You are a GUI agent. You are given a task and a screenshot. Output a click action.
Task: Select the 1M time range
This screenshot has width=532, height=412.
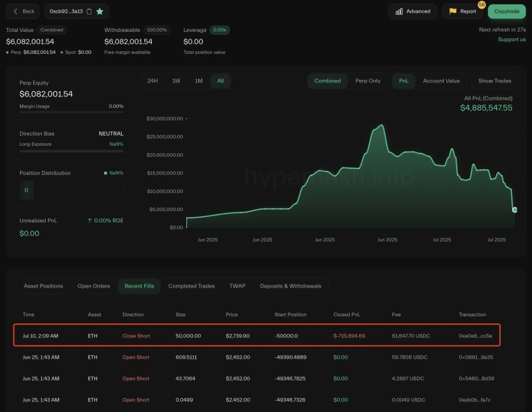(198, 81)
